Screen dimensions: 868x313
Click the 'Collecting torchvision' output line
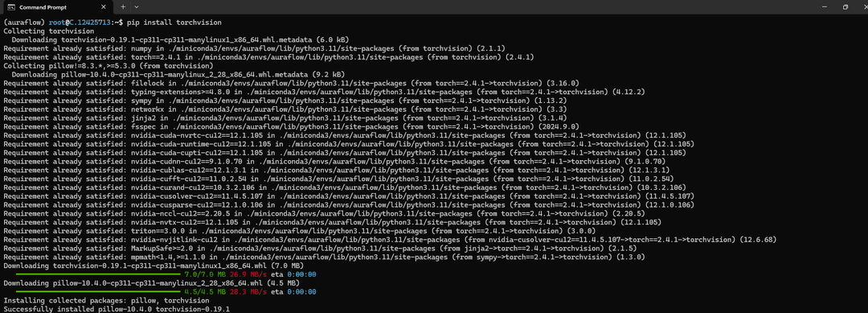[41, 31]
